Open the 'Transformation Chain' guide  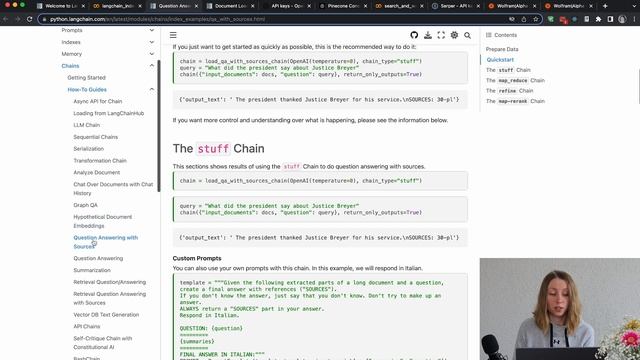coord(100,160)
